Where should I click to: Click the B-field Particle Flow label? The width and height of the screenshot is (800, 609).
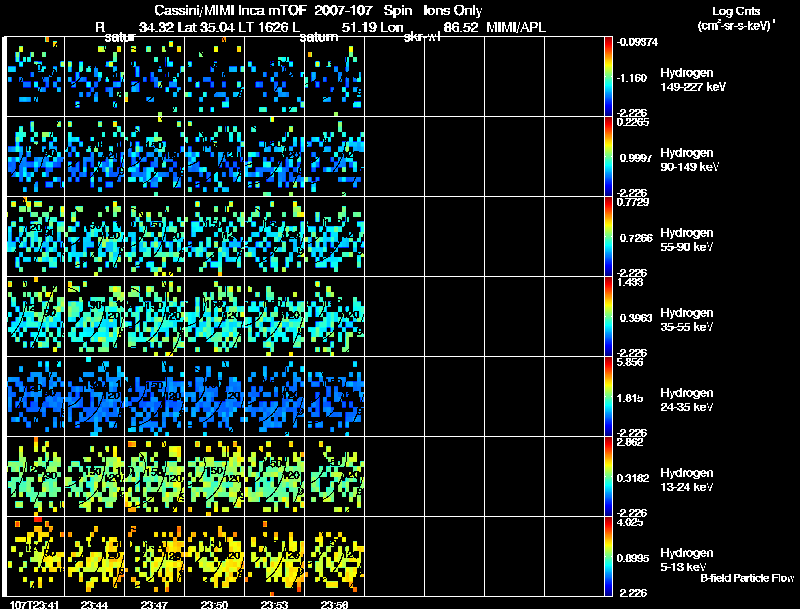[x=746, y=578]
